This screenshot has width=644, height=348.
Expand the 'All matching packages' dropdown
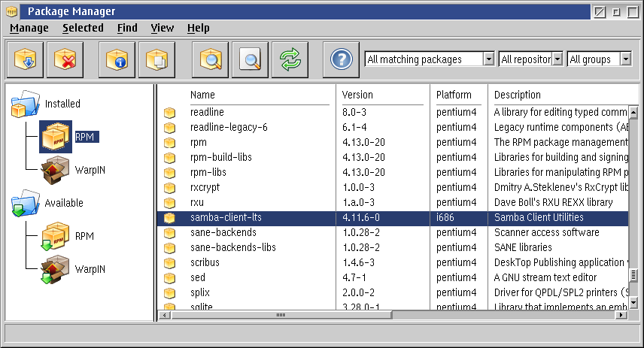pyautogui.click(x=488, y=59)
